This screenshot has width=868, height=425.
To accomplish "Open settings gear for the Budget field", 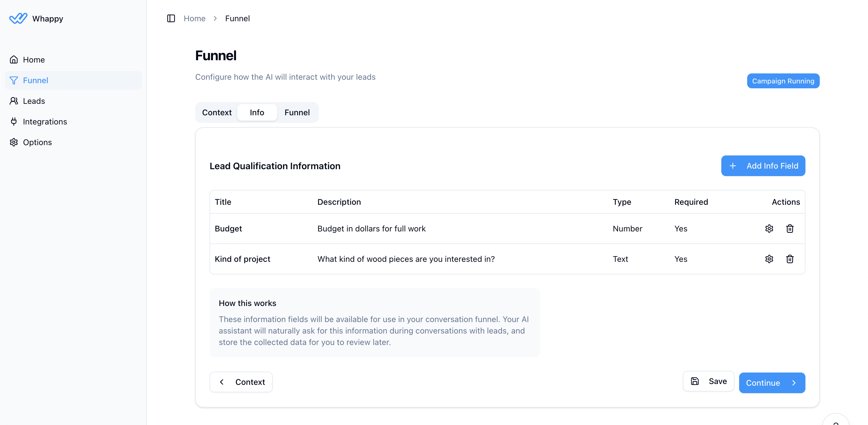I will 769,229.
